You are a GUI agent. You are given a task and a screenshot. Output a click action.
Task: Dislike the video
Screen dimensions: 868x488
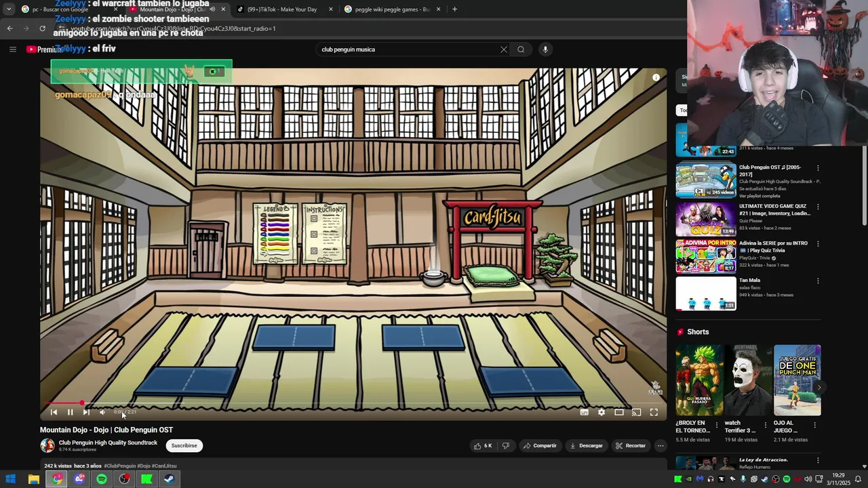coord(505,445)
